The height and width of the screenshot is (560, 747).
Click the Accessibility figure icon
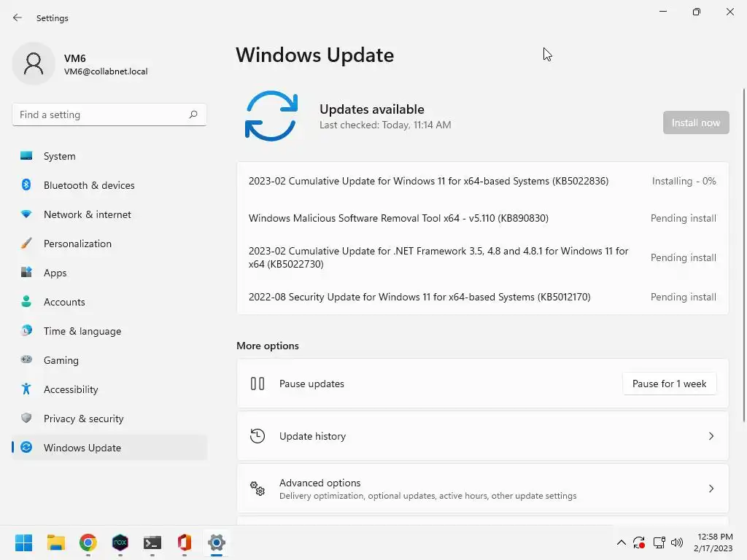click(x=26, y=389)
